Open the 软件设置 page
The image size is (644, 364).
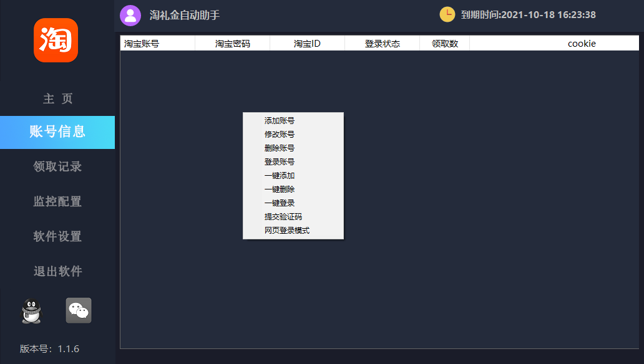57,236
